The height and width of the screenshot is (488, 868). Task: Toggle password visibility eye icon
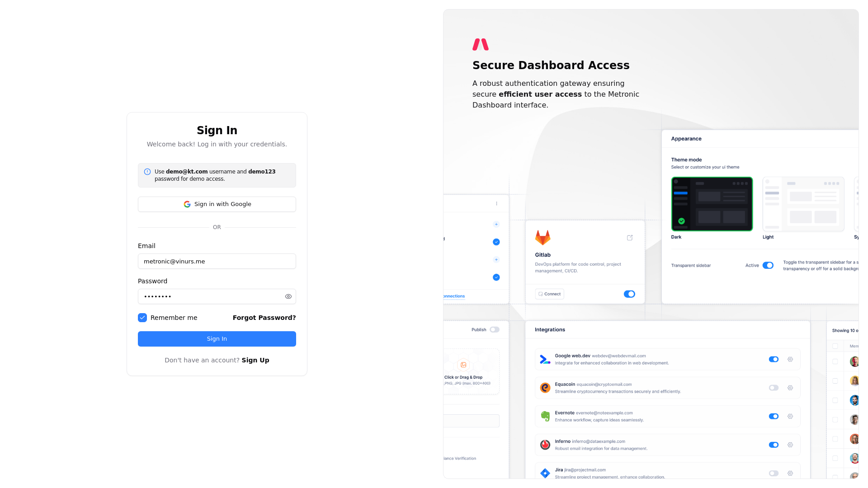(288, 296)
